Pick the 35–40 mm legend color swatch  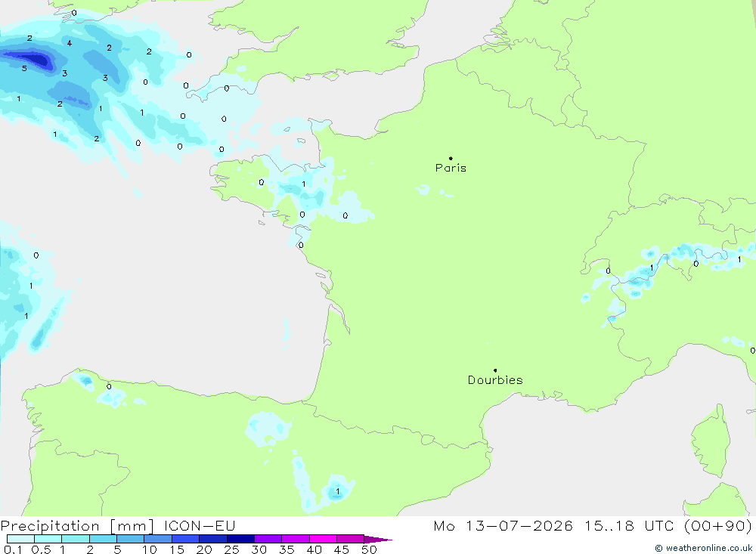coord(296,539)
